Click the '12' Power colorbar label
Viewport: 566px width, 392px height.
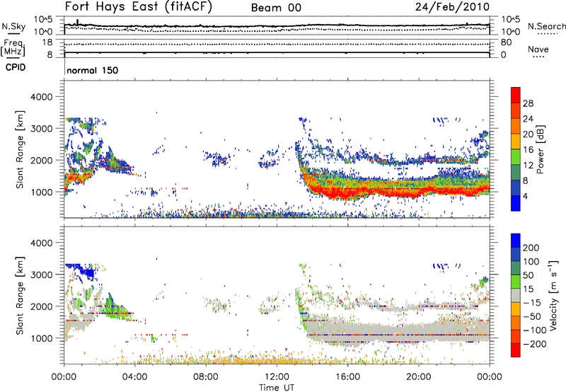[528, 165]
